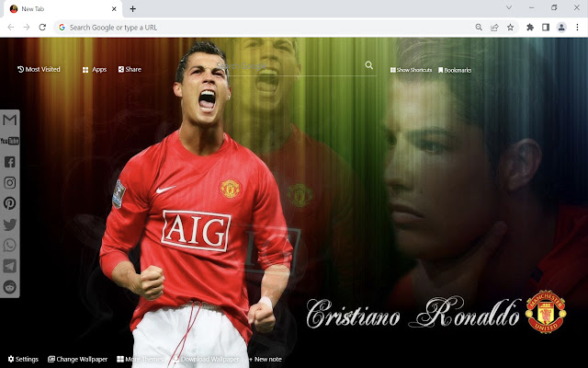Viewport: 588px width, 368px height.
Task: Select the New Tab tab
Action: (x=62, y=9)
